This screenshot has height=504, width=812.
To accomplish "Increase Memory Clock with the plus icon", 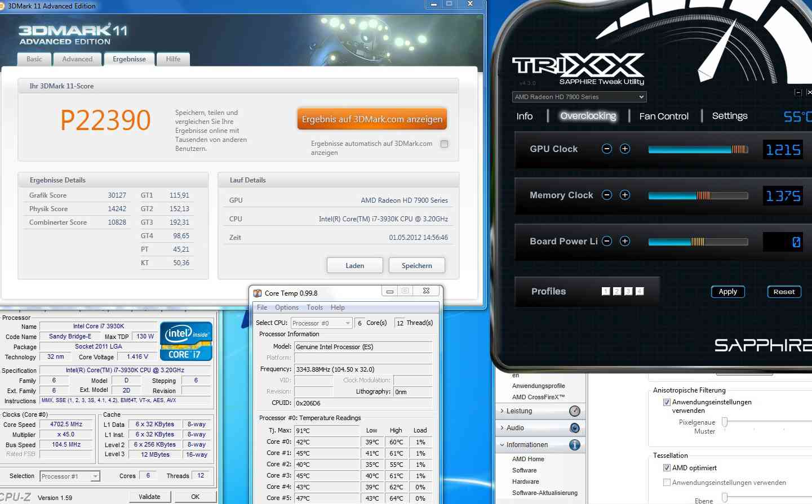I will click(x=625, y=195).
